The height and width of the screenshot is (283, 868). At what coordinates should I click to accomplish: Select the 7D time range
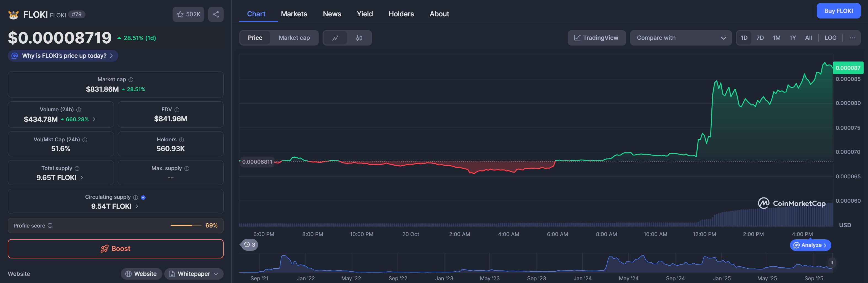(760, 38)
